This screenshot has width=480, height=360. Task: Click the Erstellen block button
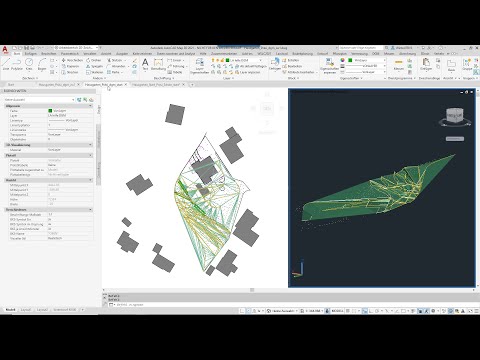coord(290,60)
